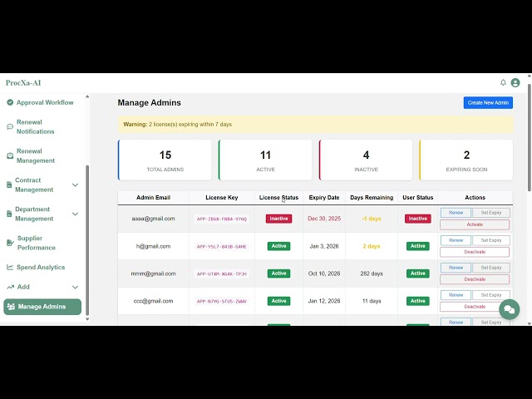Deactivate the h@gmail.com admin
Viewport: 532px width, 399px height.
[475, 252]
